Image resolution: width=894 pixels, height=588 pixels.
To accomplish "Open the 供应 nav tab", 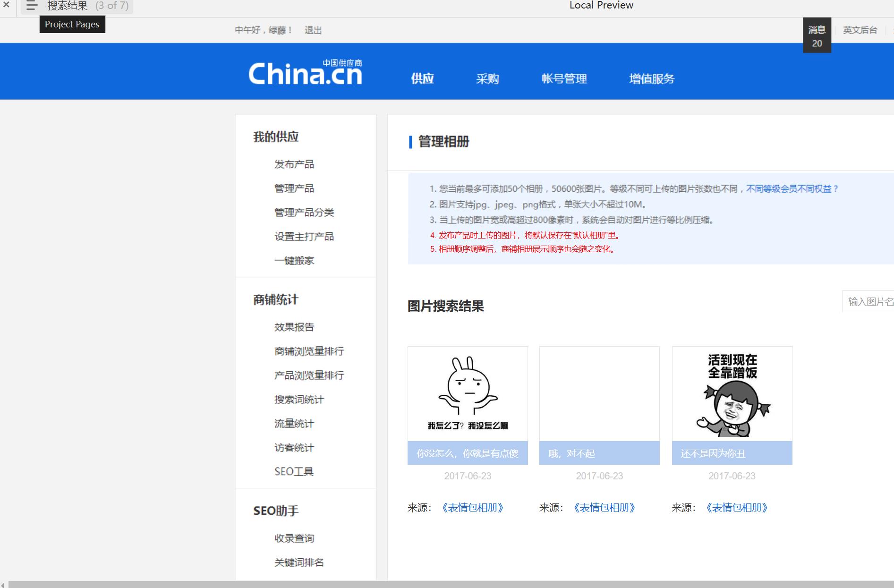I will [422, 79].
